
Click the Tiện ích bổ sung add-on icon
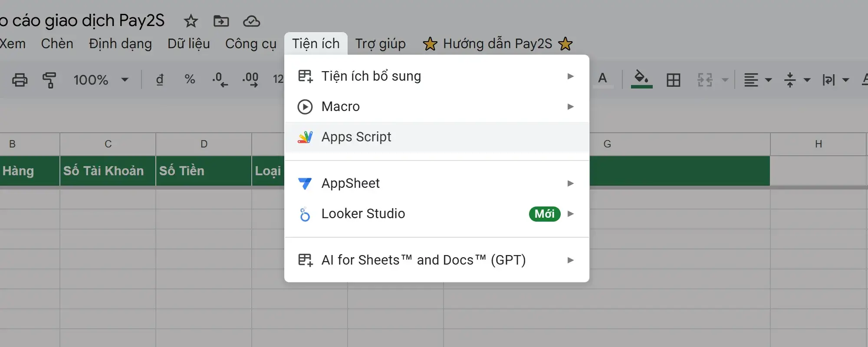click(x=306, y=76)
